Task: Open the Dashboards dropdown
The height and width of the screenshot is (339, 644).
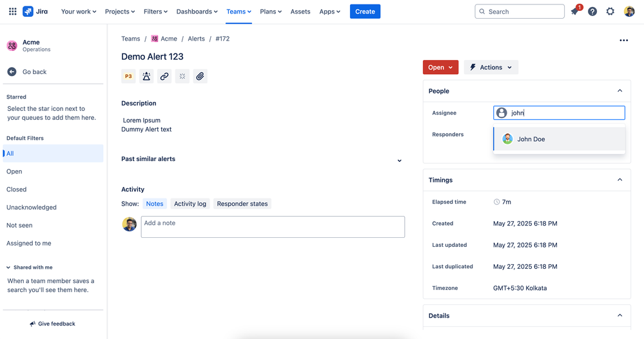Action: pos(197,12)
